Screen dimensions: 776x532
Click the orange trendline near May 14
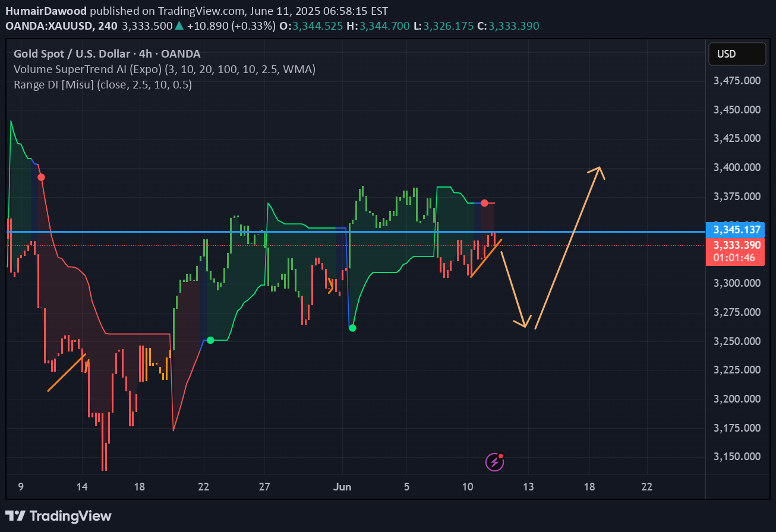click(67, 372)
